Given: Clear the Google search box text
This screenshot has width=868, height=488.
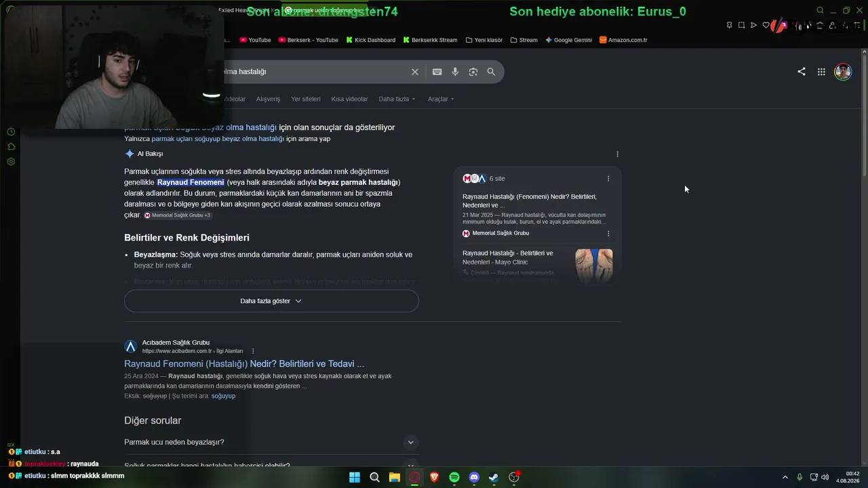Looking at the screenshot, I should point(415,72).
